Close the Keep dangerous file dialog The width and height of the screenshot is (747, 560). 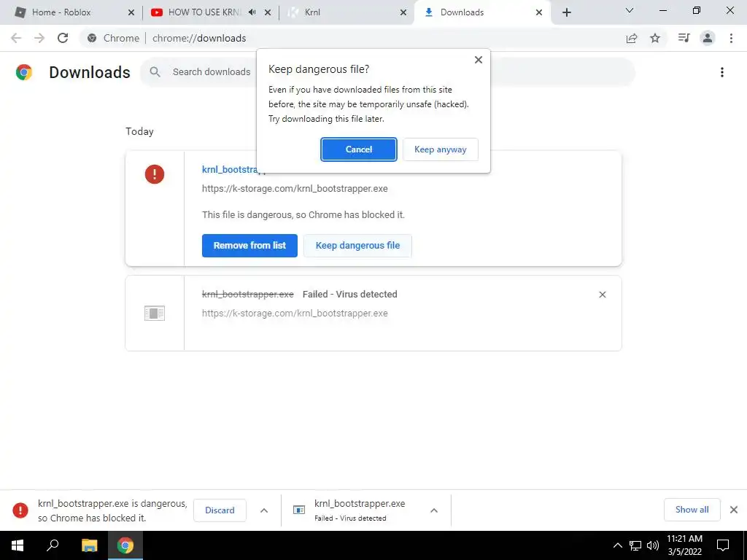tap(479, 60)
